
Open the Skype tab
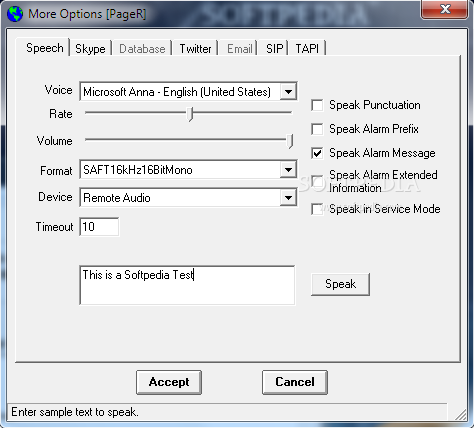[x=90, y=49]
